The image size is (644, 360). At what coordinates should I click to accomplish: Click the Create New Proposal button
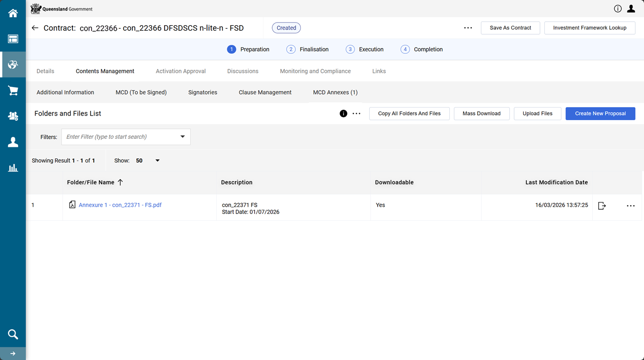pos(600,114)
